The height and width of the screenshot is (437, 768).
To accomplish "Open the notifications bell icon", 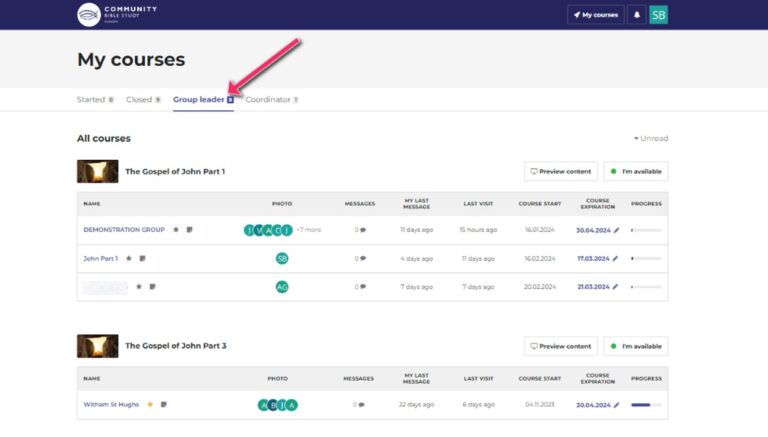I will pyautogui.click(x=637, y=15).
